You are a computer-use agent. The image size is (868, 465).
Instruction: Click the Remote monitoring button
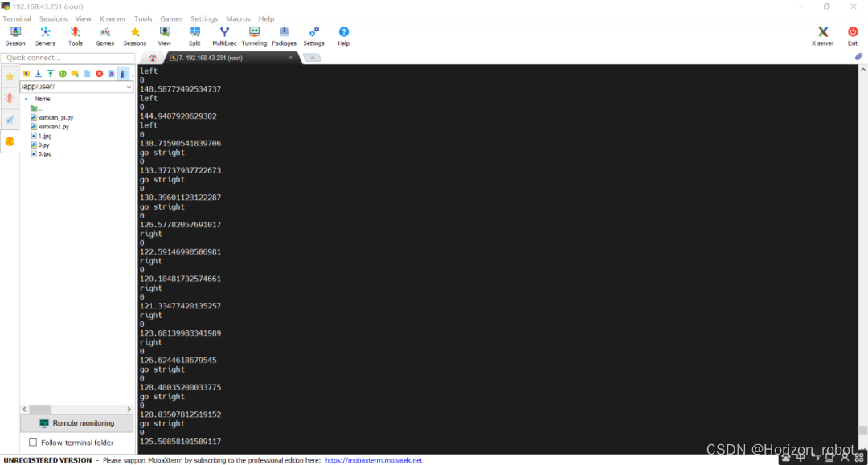[77, 423]
